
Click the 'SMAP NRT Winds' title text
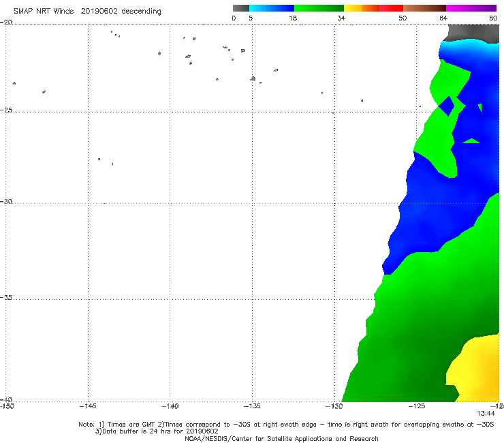[x=44, y=11]
